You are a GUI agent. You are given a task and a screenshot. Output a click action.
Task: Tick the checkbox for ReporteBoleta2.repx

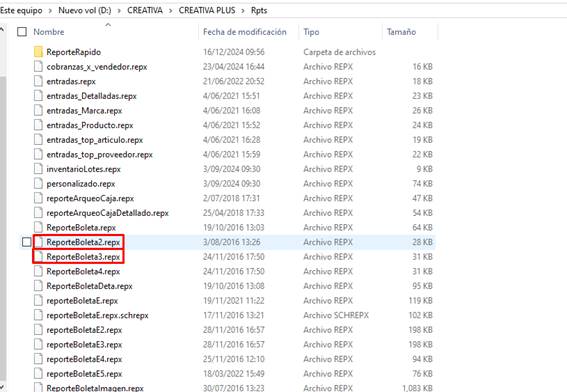tap(26, 242)
